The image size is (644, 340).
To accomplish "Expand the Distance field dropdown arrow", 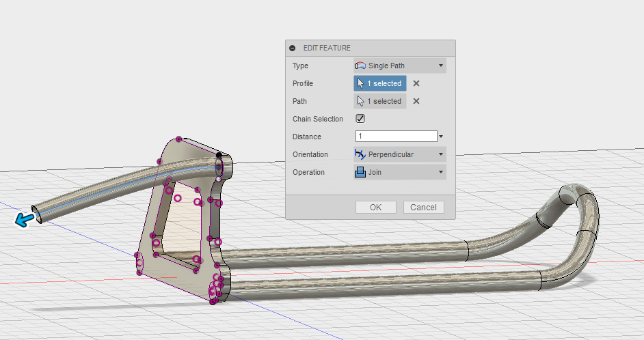I will [442, 137].
